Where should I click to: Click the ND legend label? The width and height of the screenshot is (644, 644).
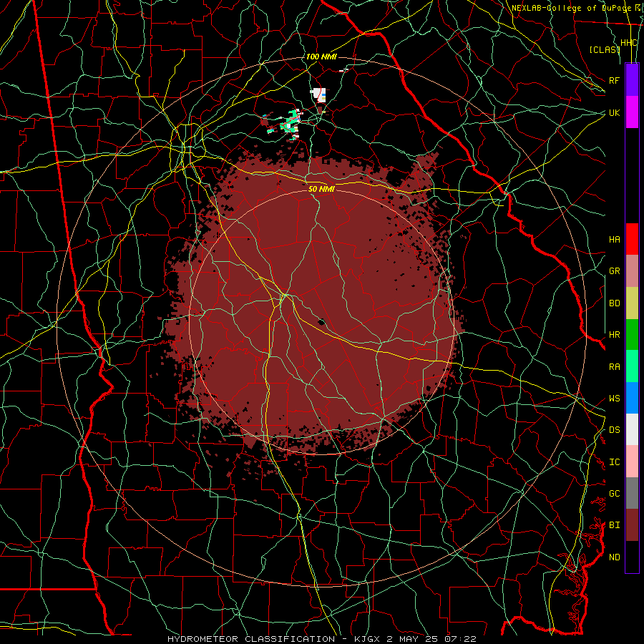tap(615, 557)
